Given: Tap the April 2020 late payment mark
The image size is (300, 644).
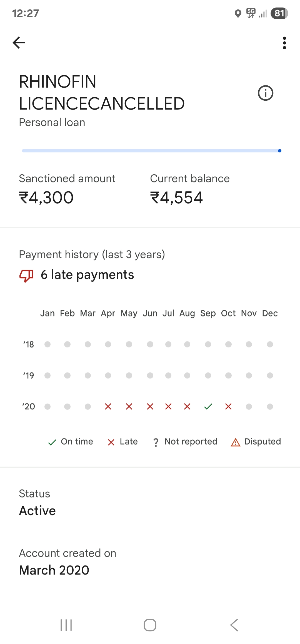Looking at the screenshot, I should 108,407.
